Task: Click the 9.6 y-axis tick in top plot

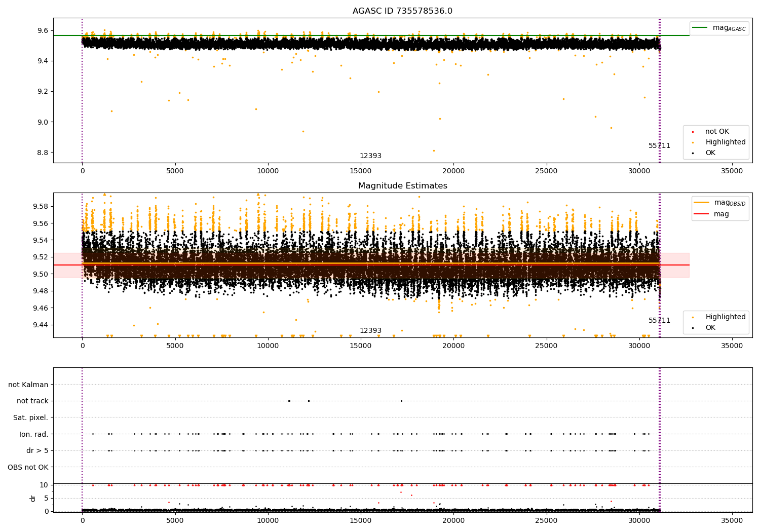Action: (43, 31)
